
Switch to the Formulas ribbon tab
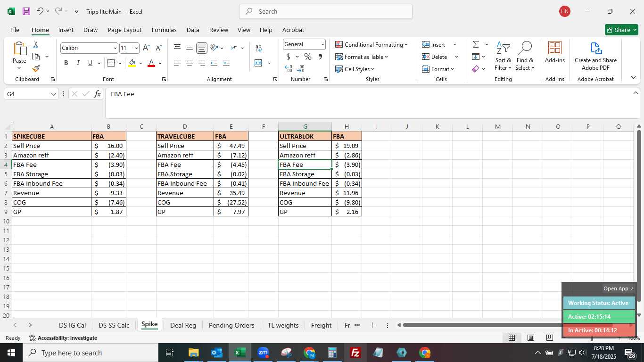[164, 30]
